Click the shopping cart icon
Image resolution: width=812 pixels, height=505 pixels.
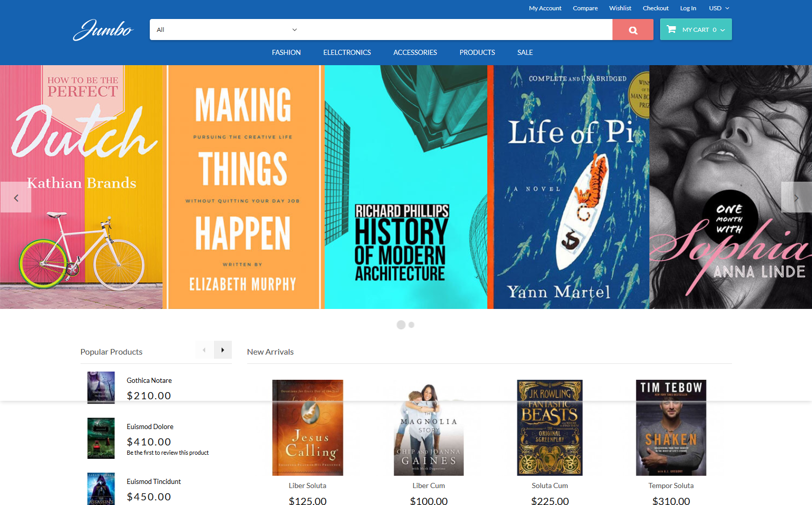point(671,29)
